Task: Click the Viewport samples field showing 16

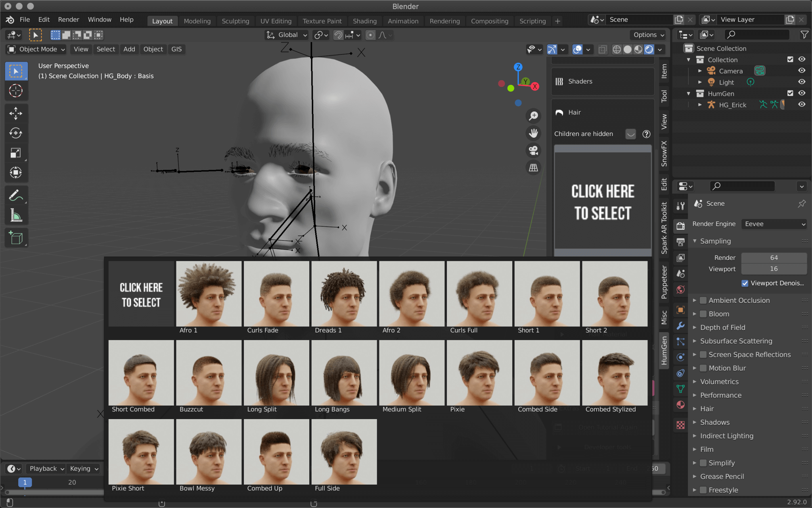Action: pos(774,269)
